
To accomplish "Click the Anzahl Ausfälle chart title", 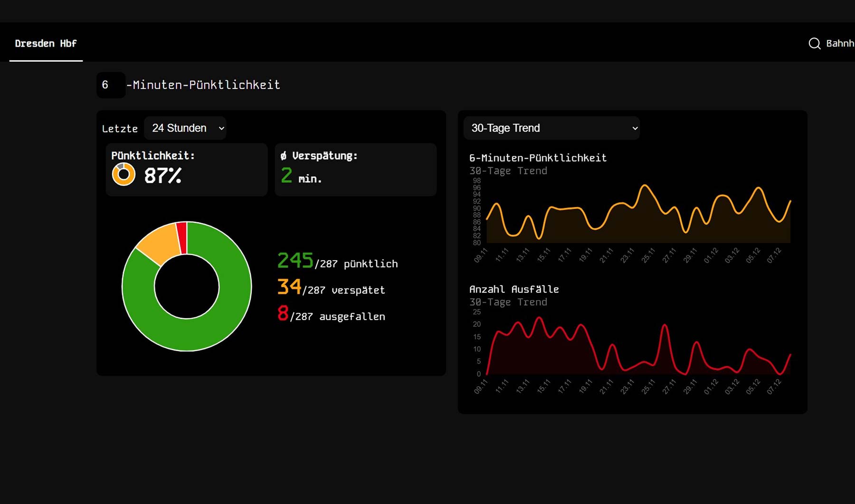I will click(514, 289).
